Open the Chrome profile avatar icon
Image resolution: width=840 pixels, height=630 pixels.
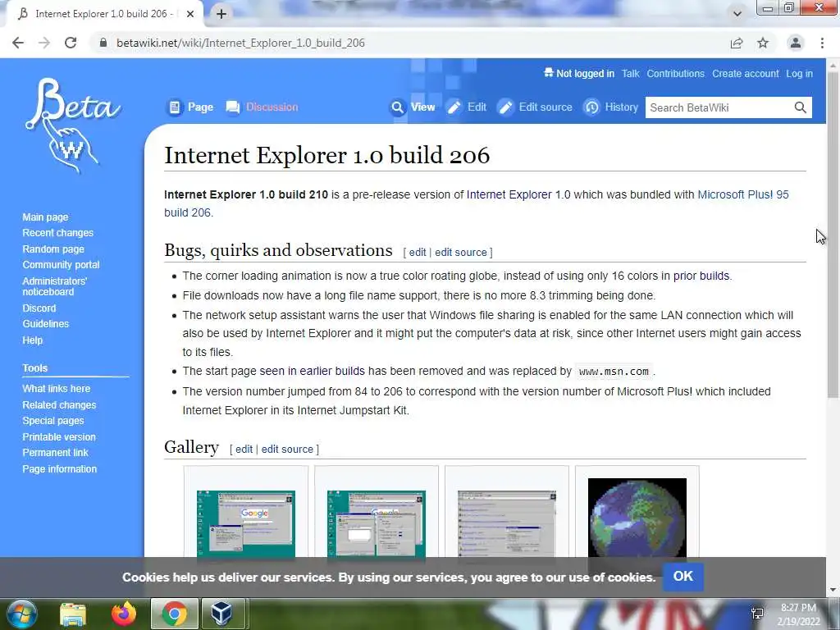(796, 43)
